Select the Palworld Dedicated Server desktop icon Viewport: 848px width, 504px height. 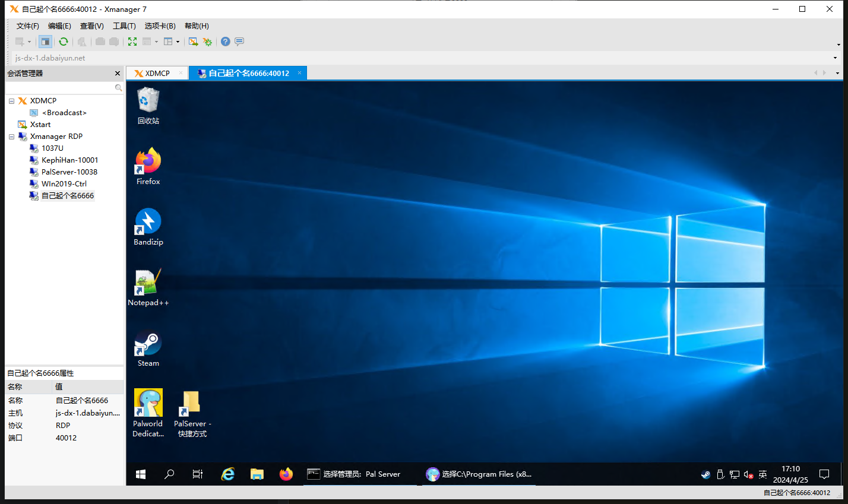(x=148, y=414)
